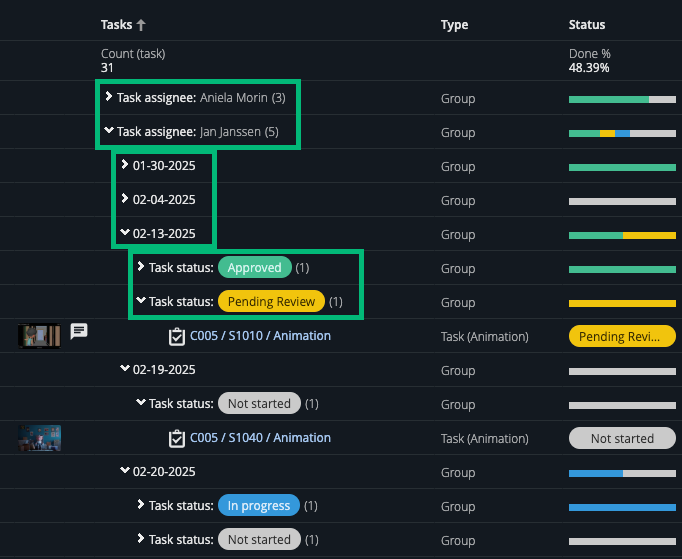Screen dimensions: 682x559
Task: Click status progress bar for Jan Janssen
Action: point(622,134)
